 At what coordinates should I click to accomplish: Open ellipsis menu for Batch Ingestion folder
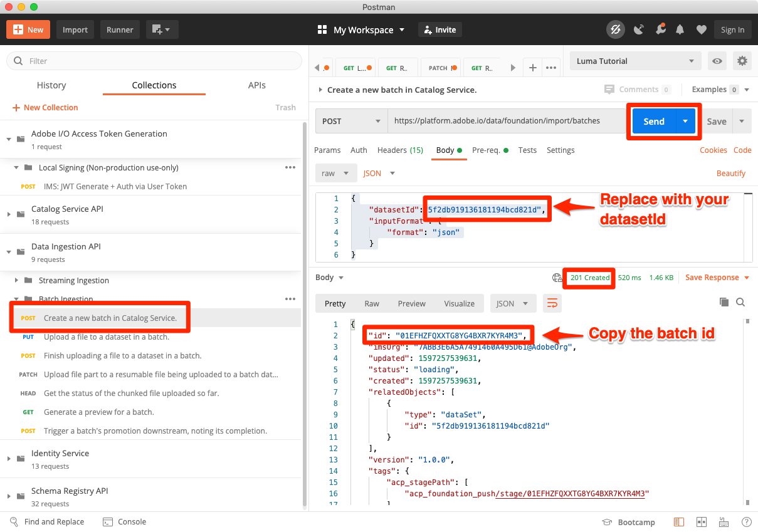(290, 299)
